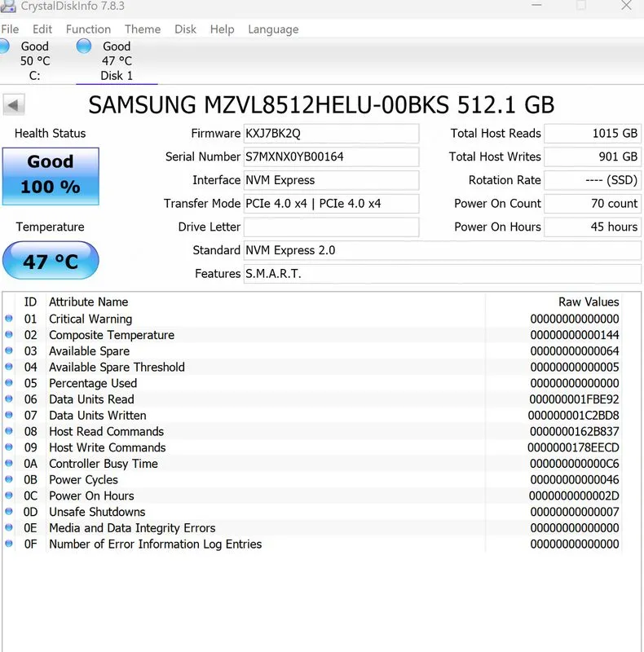
Task: Click the Features field S.M.A.R.T.
Action: click(442, 274)
